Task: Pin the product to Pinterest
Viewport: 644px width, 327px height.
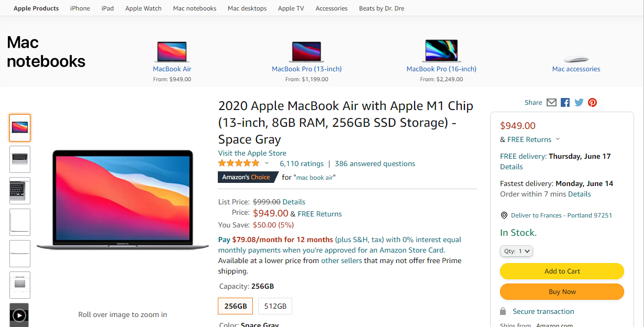Action: pos(592,103)
